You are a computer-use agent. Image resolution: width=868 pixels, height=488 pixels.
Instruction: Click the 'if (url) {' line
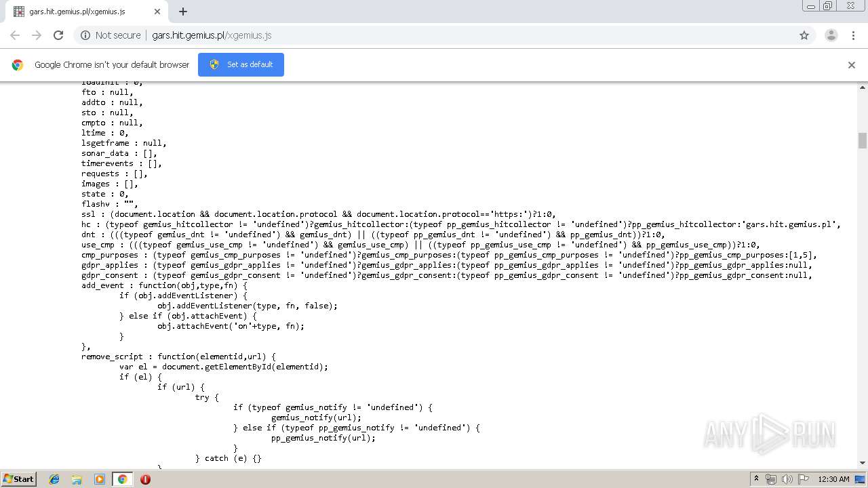tap(181, 387)
